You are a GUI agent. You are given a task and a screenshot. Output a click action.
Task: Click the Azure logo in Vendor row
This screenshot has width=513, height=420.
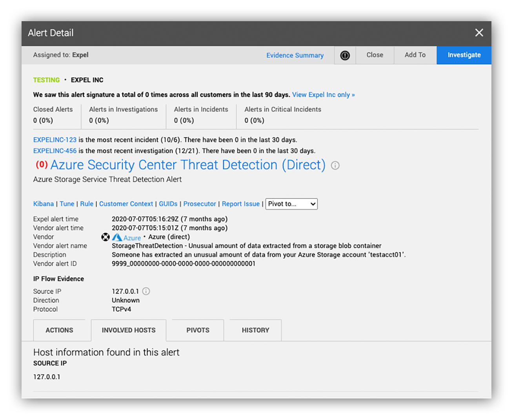coord(126,237)
